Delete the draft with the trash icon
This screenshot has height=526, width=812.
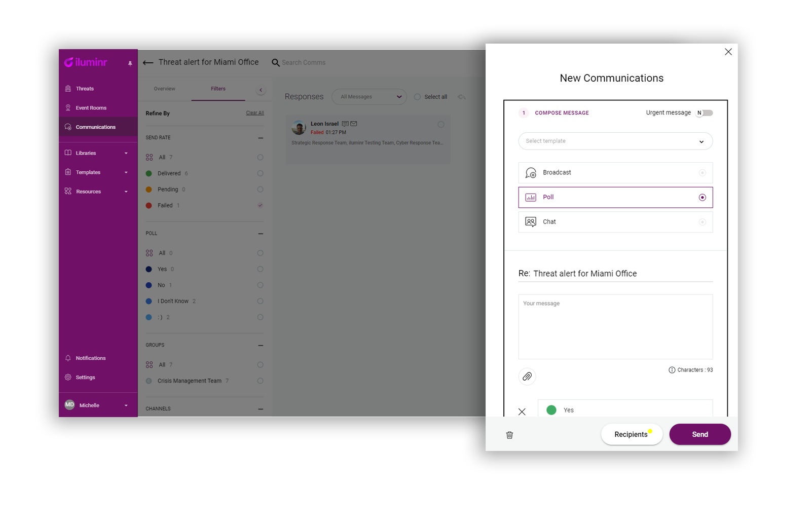(x=509, y=435)
